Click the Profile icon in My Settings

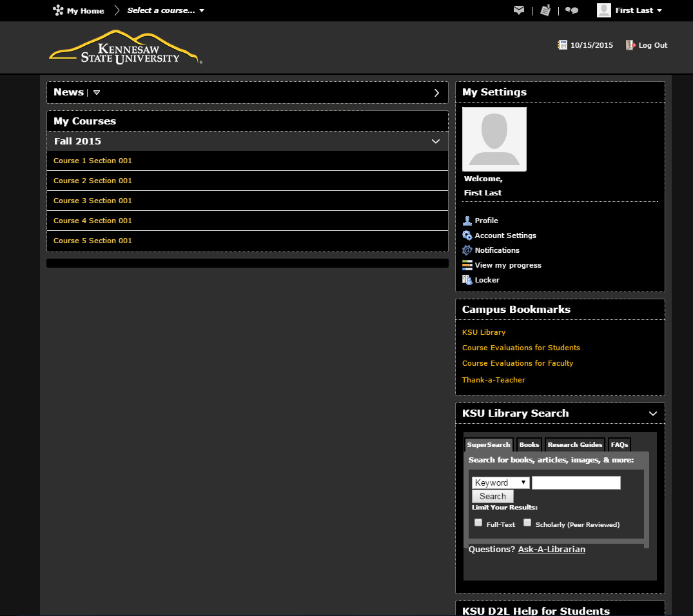(467, 220)
